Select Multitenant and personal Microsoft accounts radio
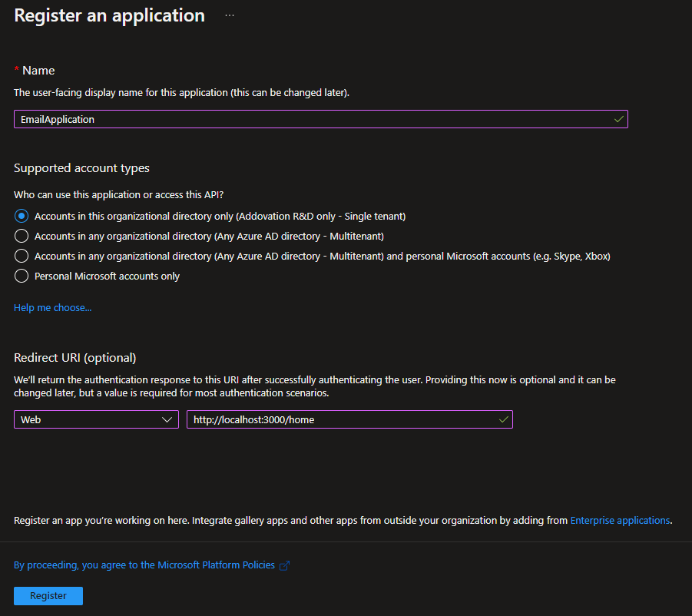The height and width of the screenshot is (616, 692). pyautogui.click(x=22, y=256)
